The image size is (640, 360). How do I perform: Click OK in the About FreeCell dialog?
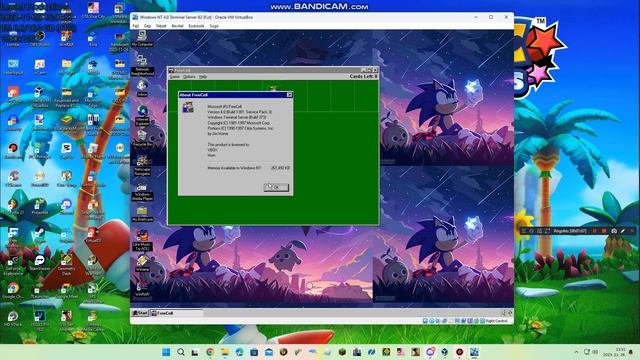pos(276,187)
